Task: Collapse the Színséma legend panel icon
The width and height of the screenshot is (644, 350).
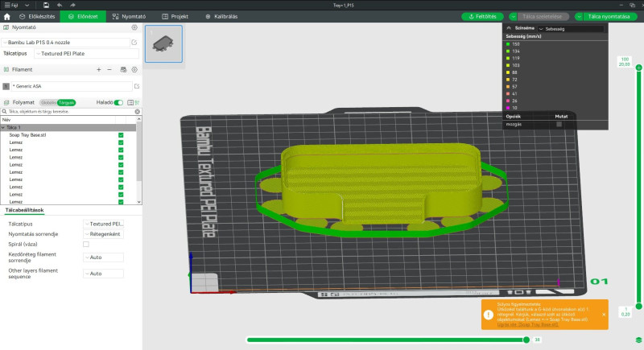Action: (x=509, y=28)
